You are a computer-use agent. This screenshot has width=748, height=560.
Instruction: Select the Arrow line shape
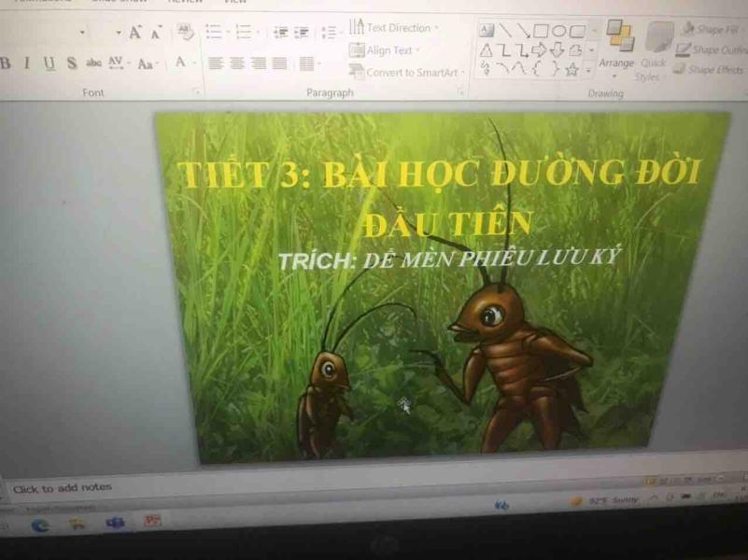click(x=523, y=31)
